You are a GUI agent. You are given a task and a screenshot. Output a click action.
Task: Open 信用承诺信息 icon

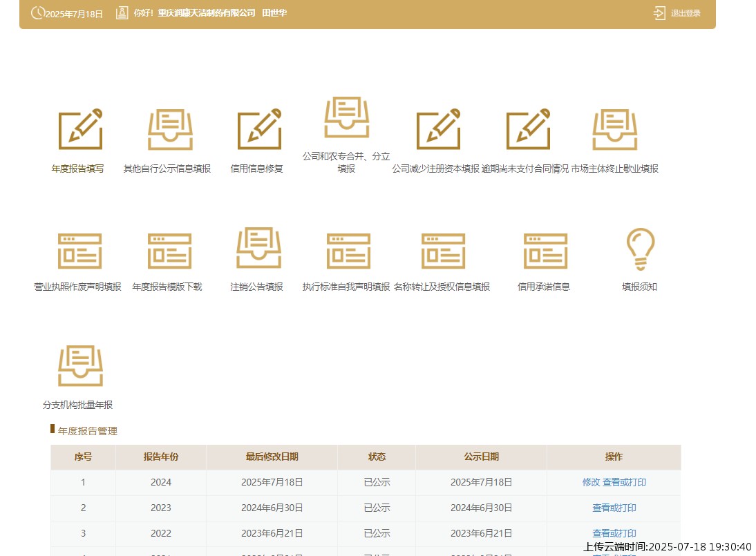pyautogui.click(x=545, y=251)
